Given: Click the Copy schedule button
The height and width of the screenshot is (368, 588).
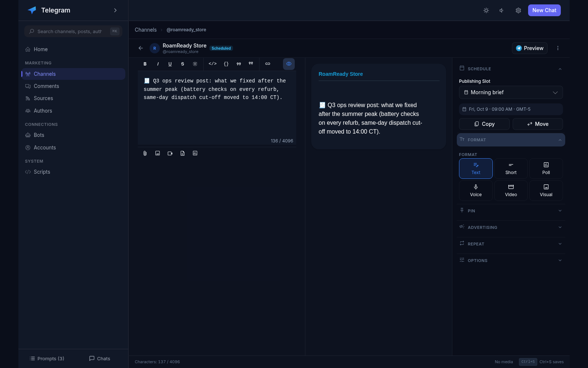Looking at the screenshot, I should (x=484, y=124).
